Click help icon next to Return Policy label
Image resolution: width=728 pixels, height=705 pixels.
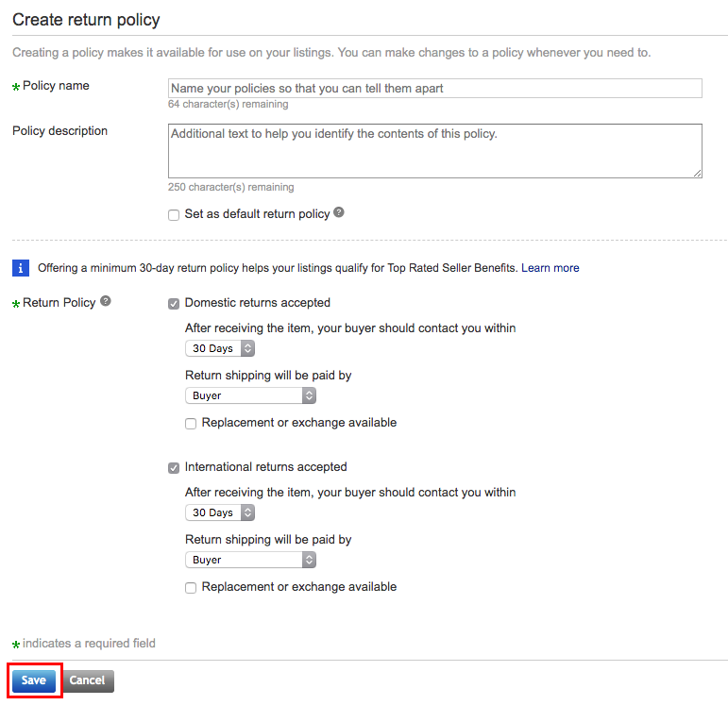tap(106, 301)
